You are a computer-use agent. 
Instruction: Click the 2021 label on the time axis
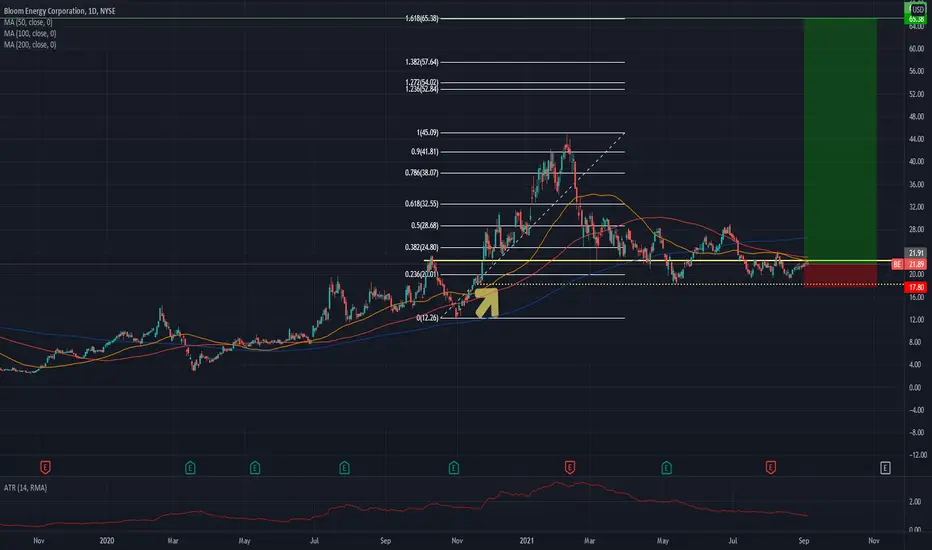coord(527,540)
